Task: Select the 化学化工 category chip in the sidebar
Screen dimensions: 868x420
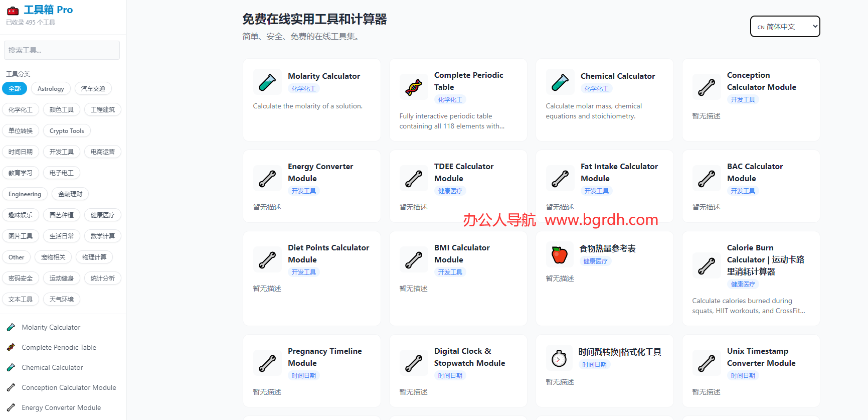Action: click(21, 110)
